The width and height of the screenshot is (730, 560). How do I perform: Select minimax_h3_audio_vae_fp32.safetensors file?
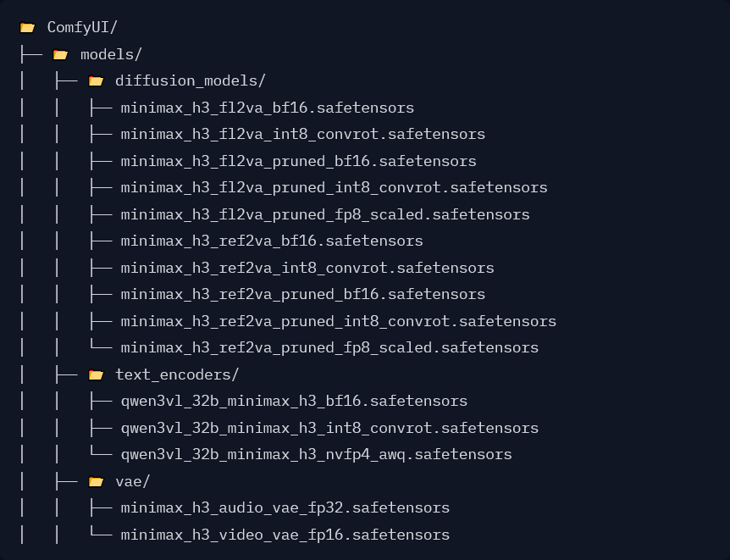(x=285, y=507)
